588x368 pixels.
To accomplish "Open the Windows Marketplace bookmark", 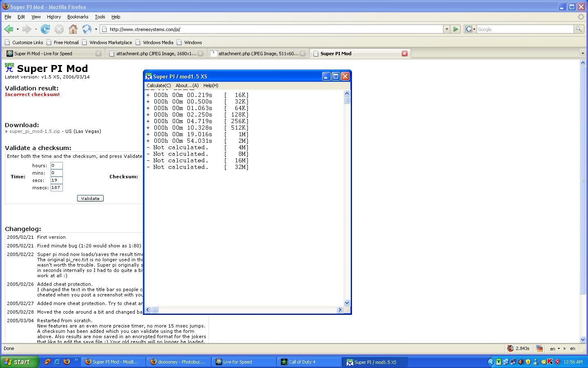I will pyautogui.click(x=107, y=43).
